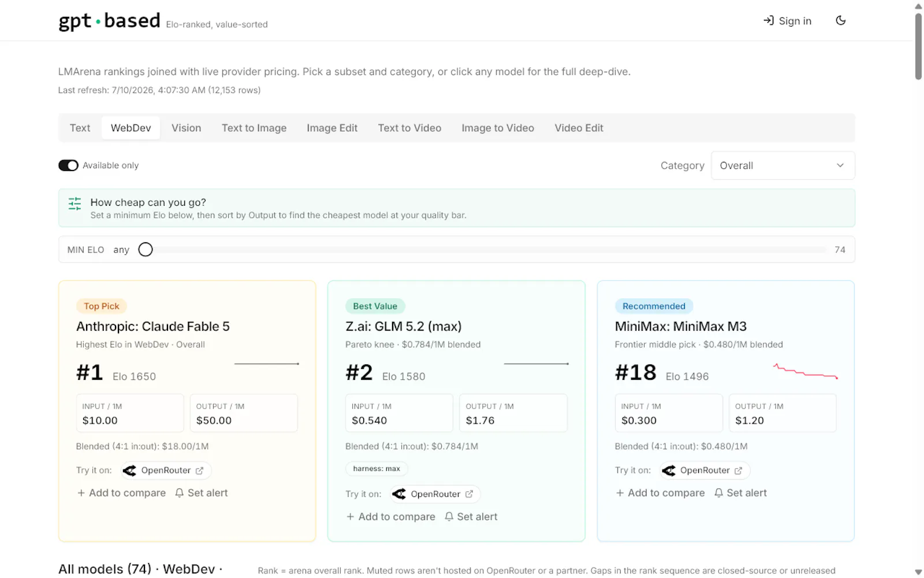Image resolution: width=924 pixels, height=578 pixels.
Task: Switch to Text to Image tab
Action: coord(254,128)
